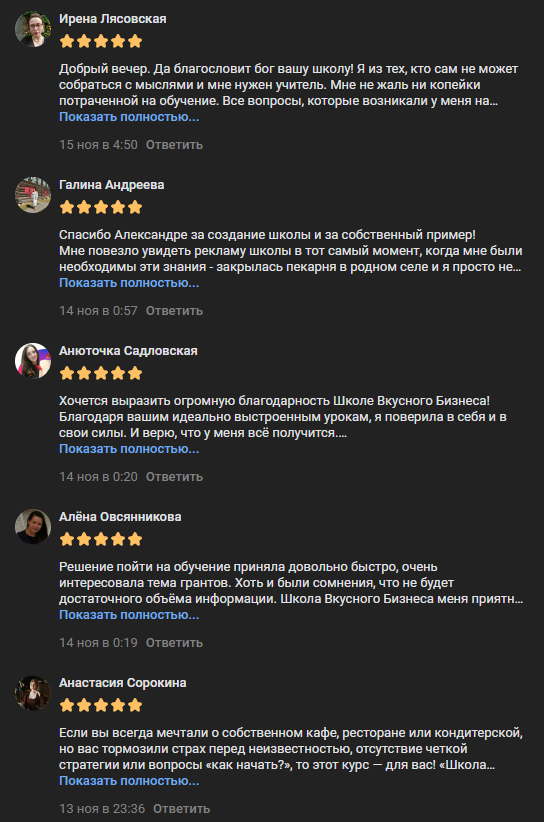Expand Галина Андреева's review with Показать полностью

[129, 283]
